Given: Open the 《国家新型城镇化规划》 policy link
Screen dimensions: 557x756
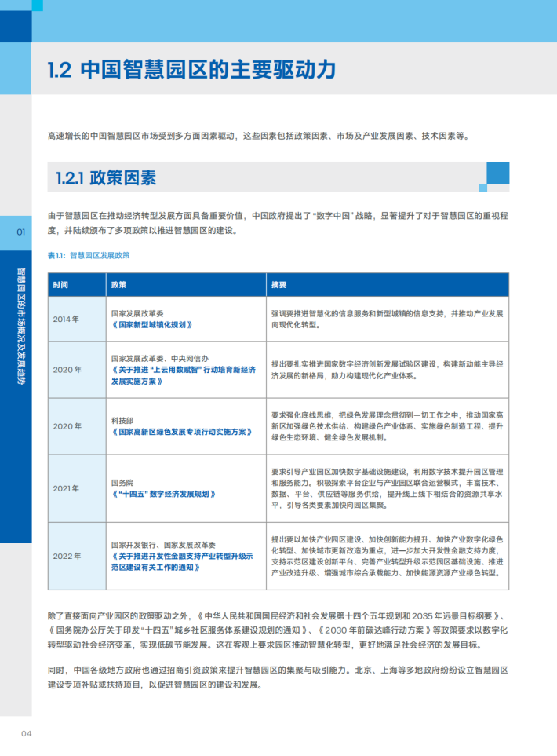Looking at the screenshot, I should point(151,325).
